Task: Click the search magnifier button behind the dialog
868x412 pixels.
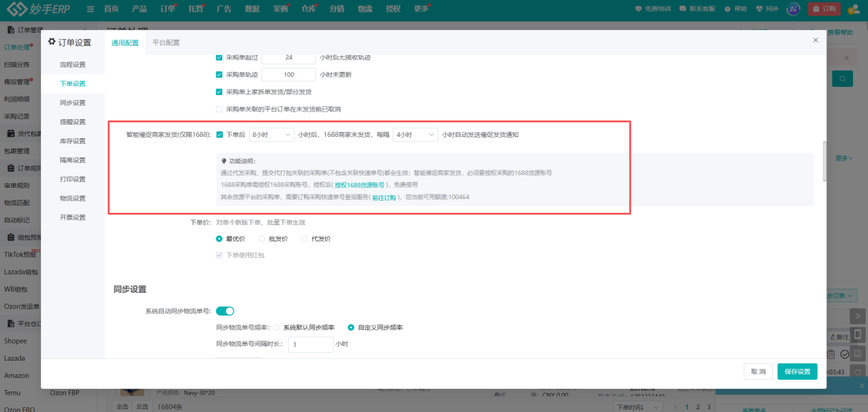Action: (x=842, y=79)
